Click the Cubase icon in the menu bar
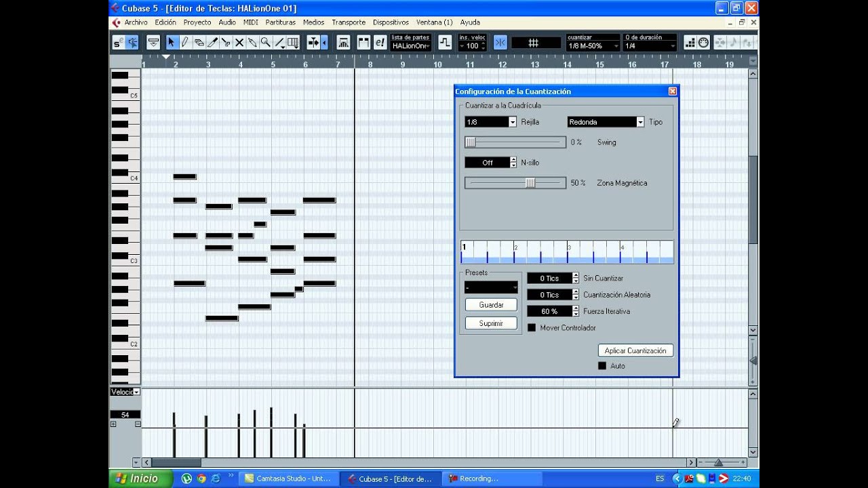The image size is (868, 488). click(117, 22)
